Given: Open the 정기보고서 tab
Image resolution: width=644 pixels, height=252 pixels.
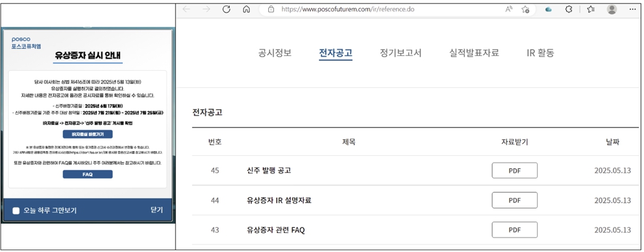Looking at the screenshot, I should tap(401, 53).
